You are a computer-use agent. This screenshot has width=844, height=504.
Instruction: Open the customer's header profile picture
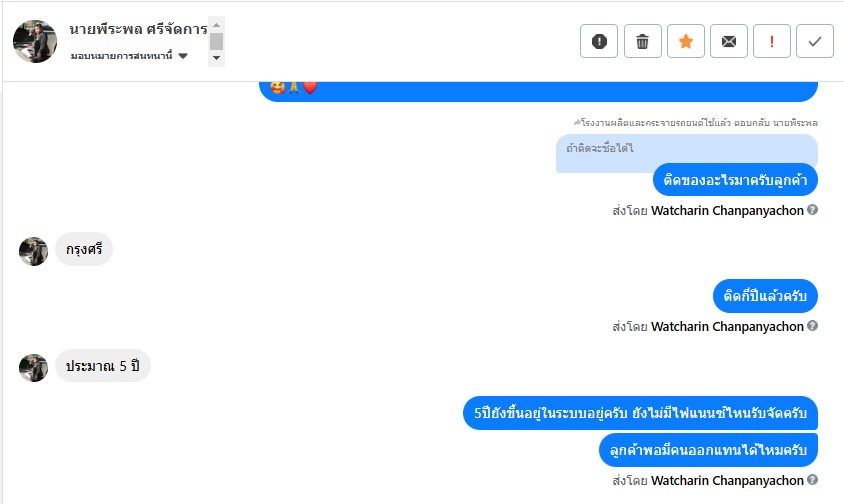[35, 41]
